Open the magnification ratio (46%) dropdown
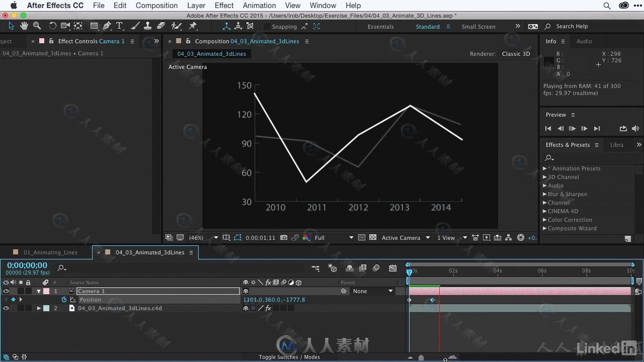The width and height of the screenshot is (644, 362). pyautogui.click(x=203, y=238)
